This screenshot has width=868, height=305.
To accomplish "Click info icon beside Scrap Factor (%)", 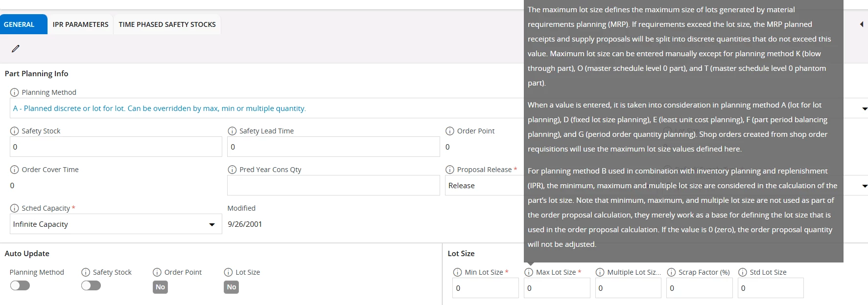I will pos(671,272).
